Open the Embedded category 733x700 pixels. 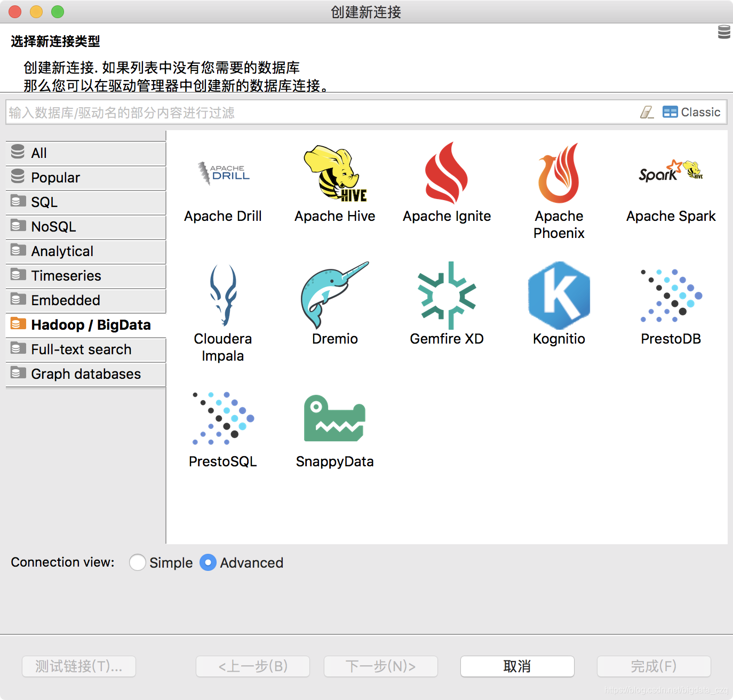click(86, 300)
